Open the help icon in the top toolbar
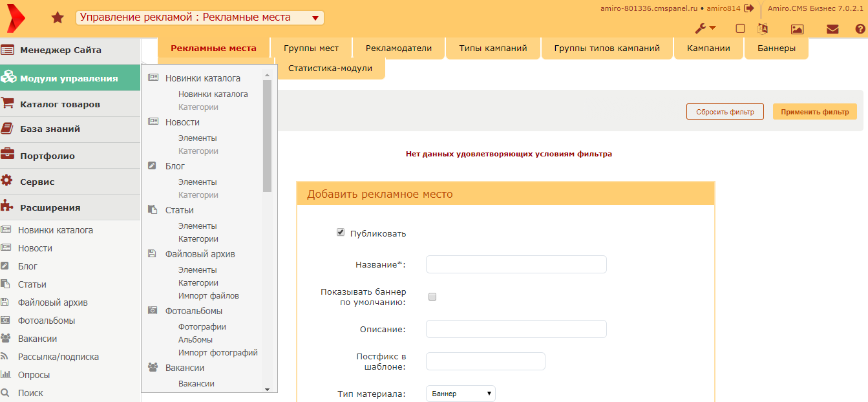 859,29
